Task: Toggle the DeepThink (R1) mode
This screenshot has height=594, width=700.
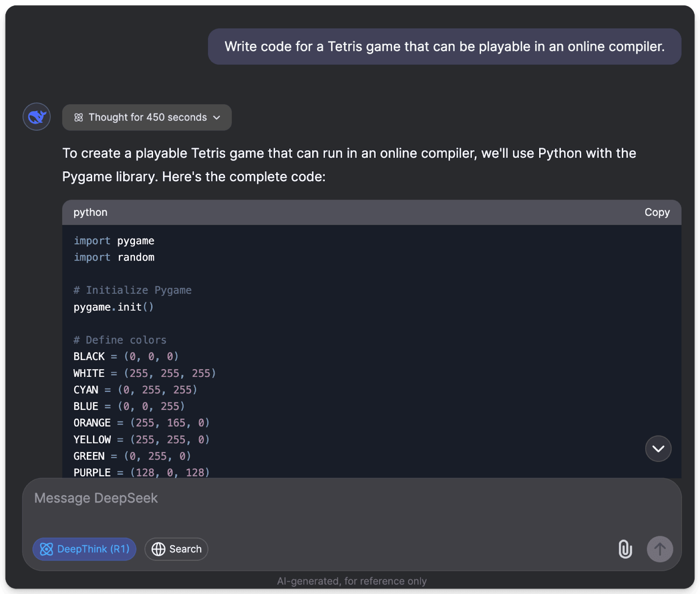Action: 84,549
